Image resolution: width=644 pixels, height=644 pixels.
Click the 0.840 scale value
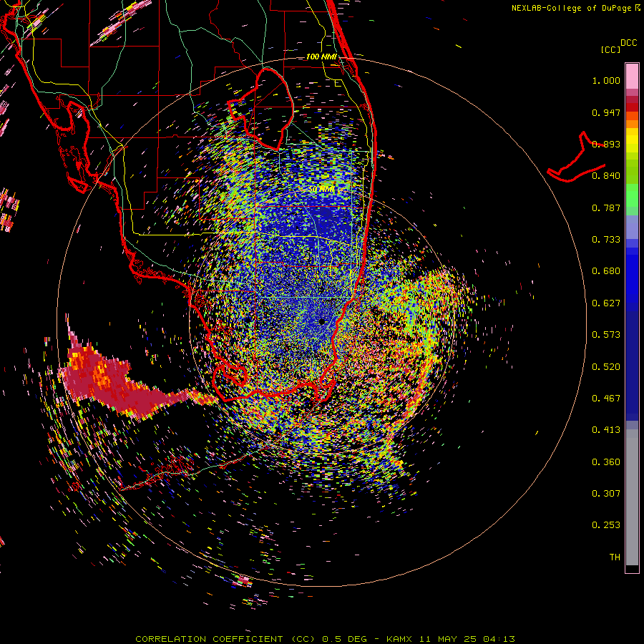[x=606, y=176]
